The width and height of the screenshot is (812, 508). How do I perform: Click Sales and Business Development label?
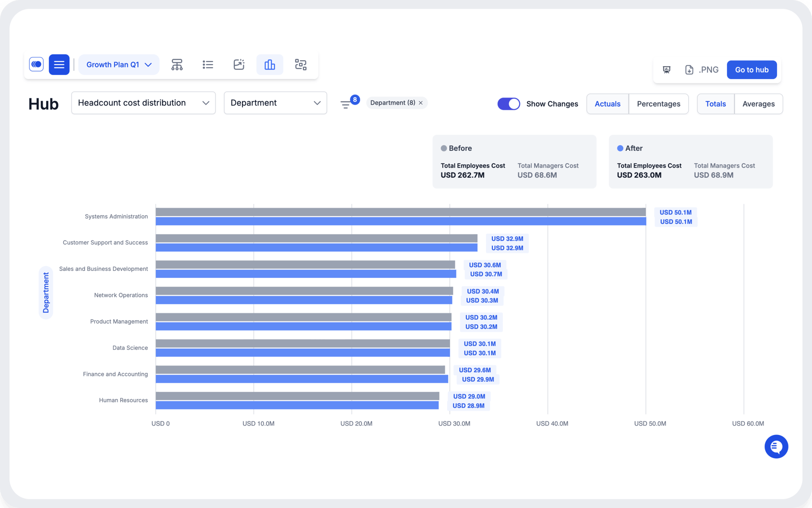104,269
